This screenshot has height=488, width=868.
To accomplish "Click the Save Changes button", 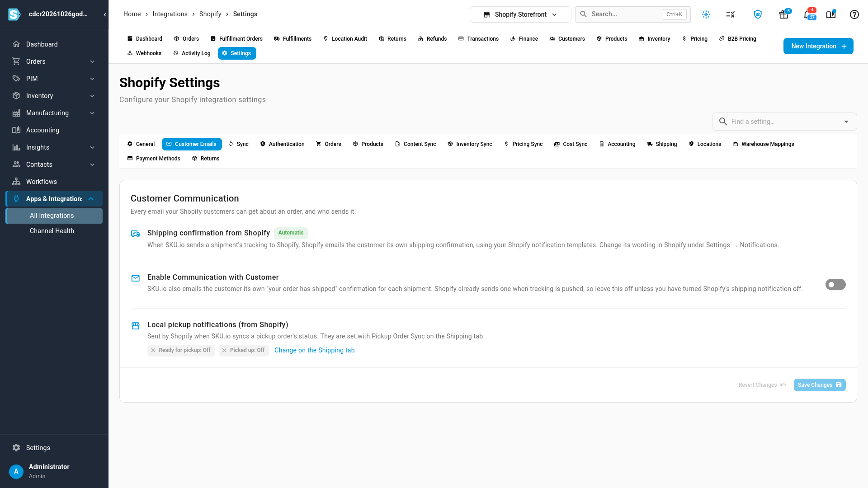I will 820,385.
